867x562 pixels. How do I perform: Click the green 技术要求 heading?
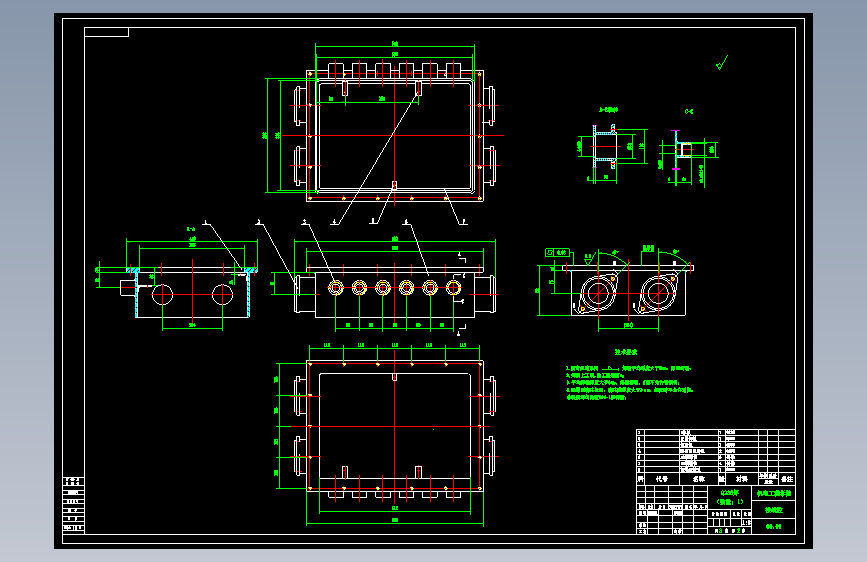pyautogui.click(x=625, y=352)
